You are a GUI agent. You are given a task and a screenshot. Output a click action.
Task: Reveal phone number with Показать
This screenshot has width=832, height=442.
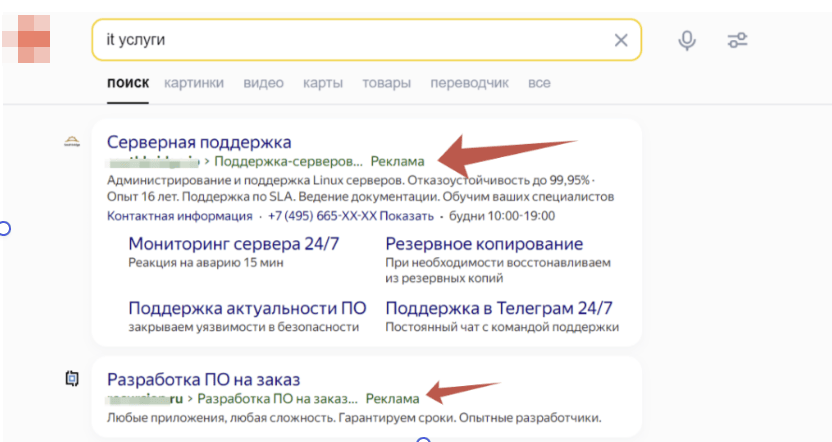coord(406,216)
